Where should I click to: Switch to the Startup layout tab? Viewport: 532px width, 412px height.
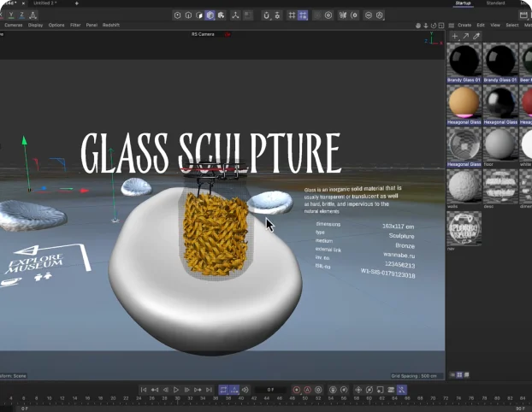point(463,3)
